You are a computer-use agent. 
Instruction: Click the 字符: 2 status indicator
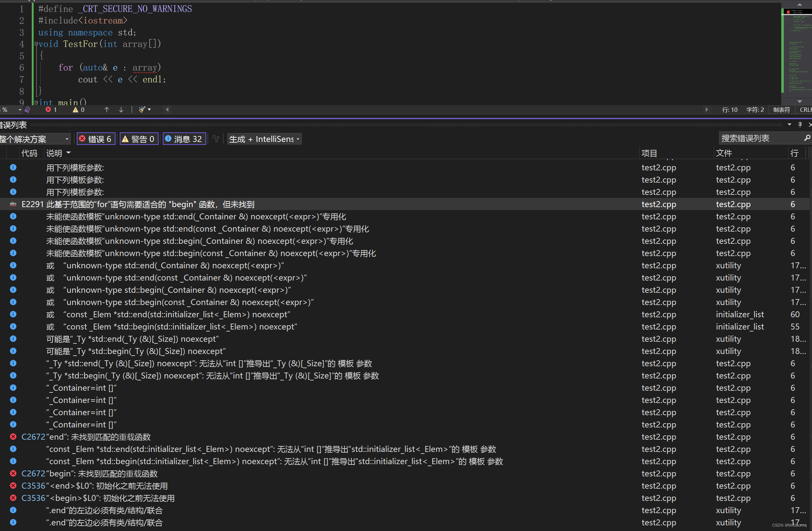pyautogui.click(x=755, y=110)
